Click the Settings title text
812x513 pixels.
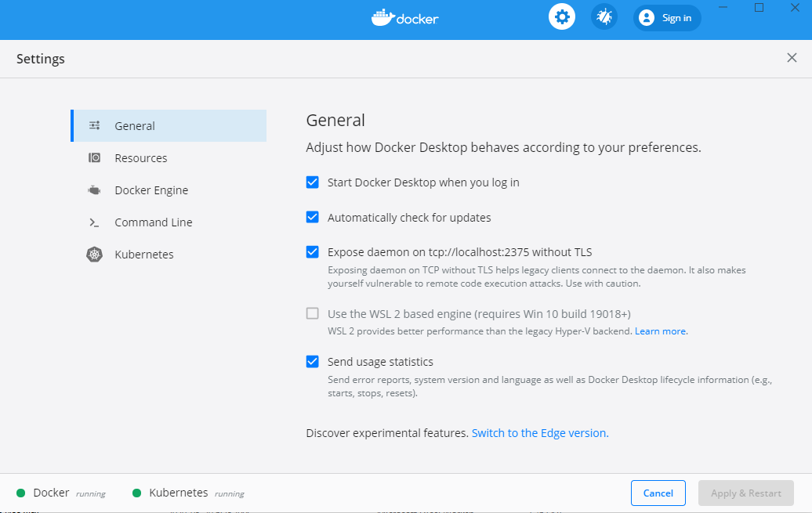pos(41,59)
